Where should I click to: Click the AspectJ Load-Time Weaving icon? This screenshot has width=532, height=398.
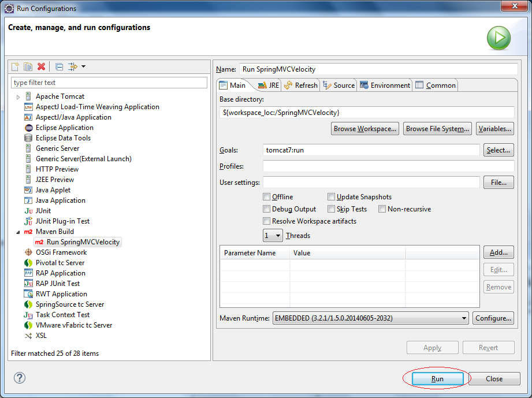pos(28,107)
